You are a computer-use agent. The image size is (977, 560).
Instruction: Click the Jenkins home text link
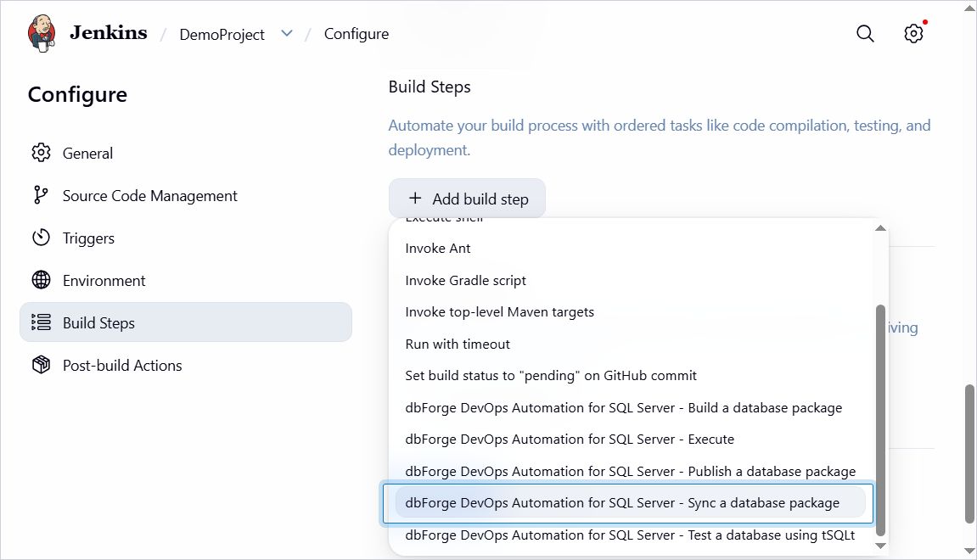[x=109, y=32]
